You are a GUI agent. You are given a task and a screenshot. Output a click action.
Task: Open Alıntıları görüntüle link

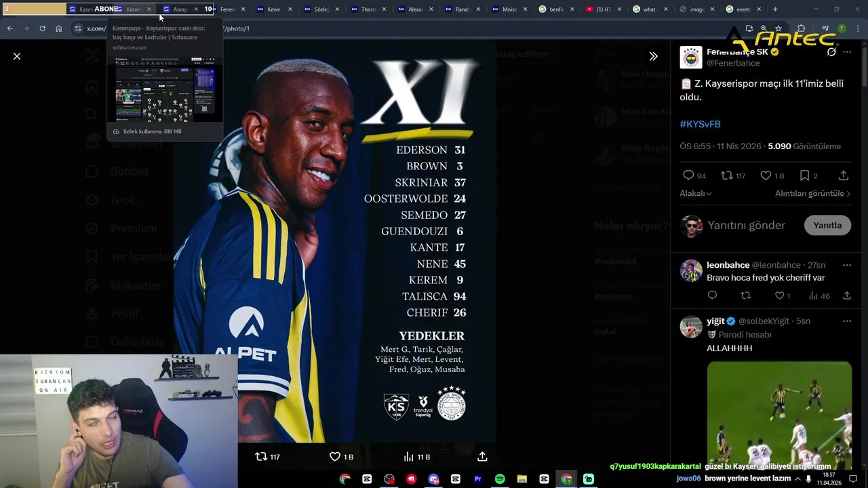point(813,193)
